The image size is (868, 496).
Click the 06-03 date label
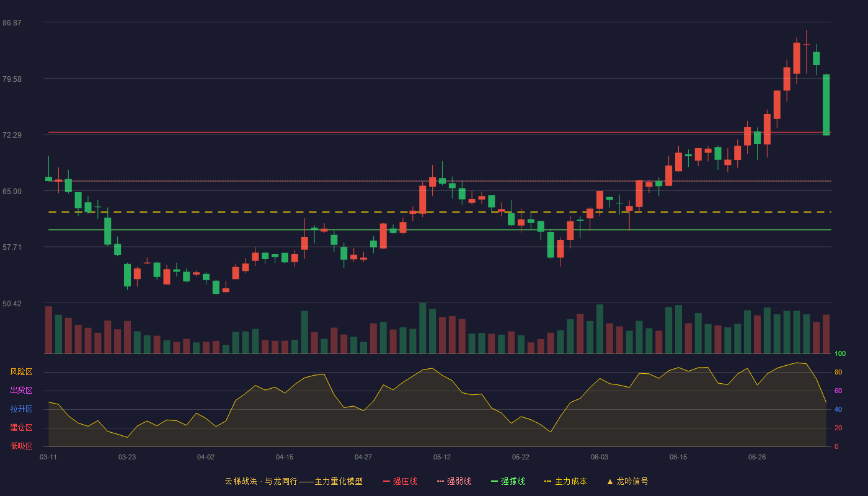[x=600, y=457]
